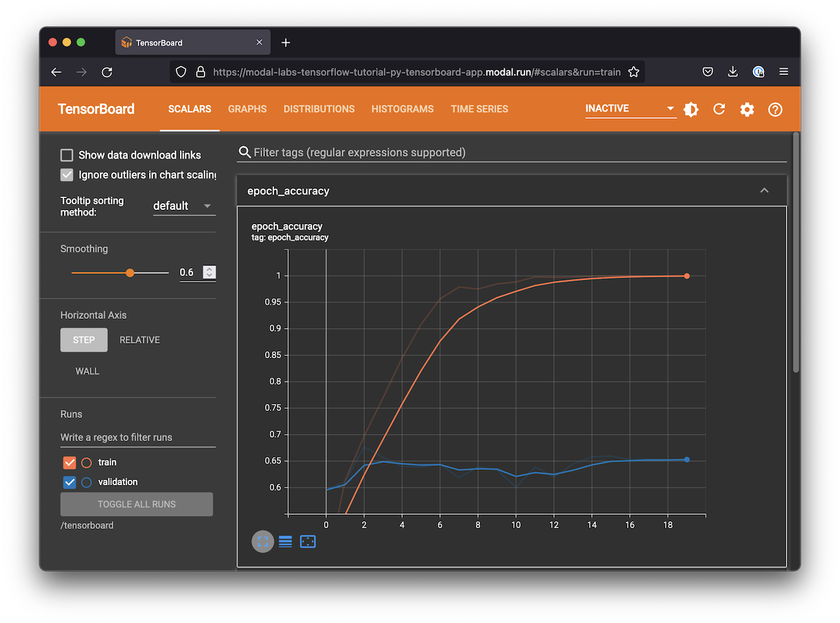
Task: Open TensorBoard settings gear
Action: click(747, 110)
